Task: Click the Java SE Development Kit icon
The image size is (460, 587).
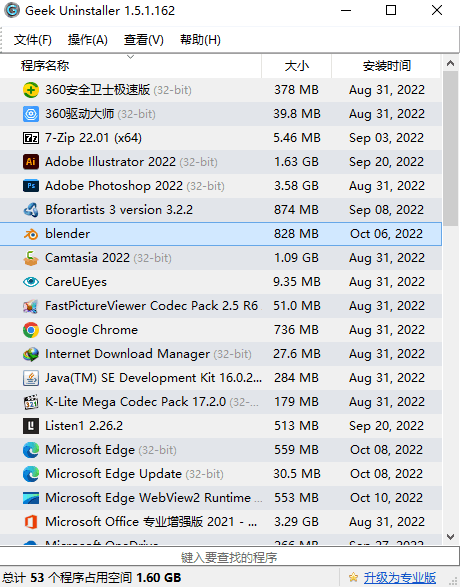Action: 31,378
